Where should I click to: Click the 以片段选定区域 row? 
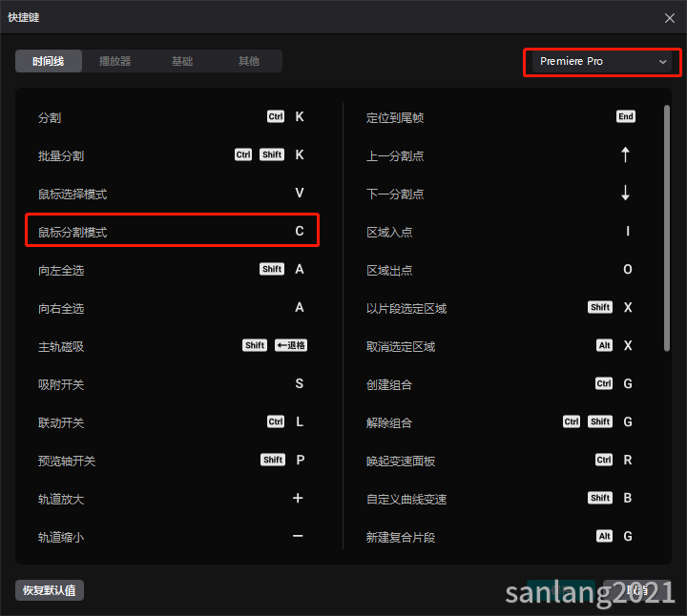(x=501, y=308)
